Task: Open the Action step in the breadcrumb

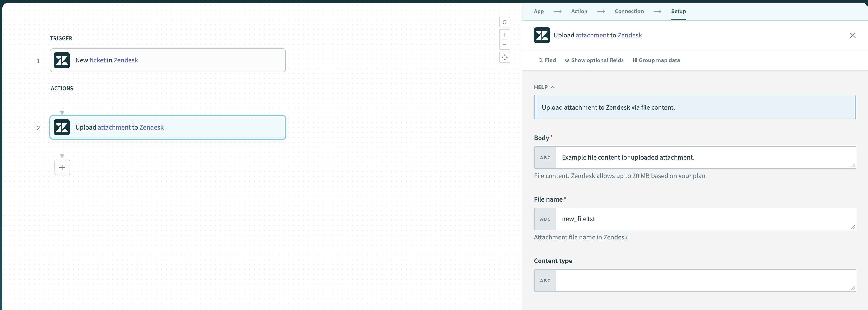Action: (x=579, y=11)
